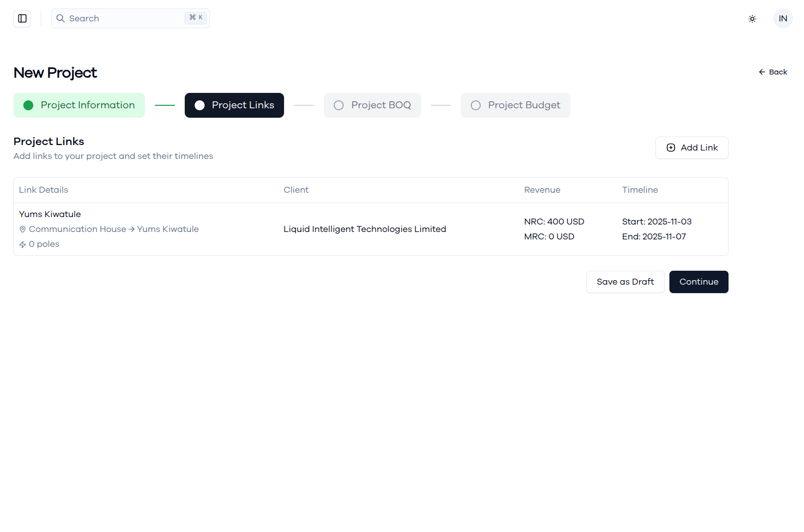Click the search magnifier icon
804x532 pixels.
coord(61,18)
